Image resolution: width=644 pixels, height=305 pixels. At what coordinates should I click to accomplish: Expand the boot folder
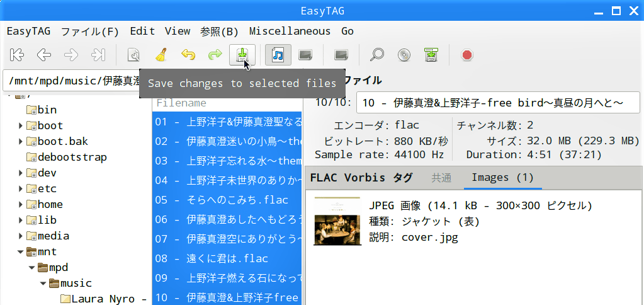point(21,126)
